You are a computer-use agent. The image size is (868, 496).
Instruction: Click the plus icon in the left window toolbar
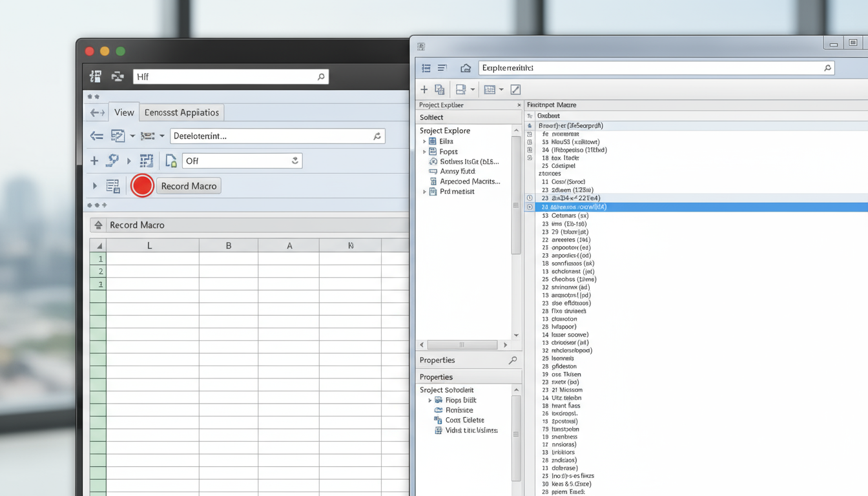pyautogui.click(x=94, y=161)
